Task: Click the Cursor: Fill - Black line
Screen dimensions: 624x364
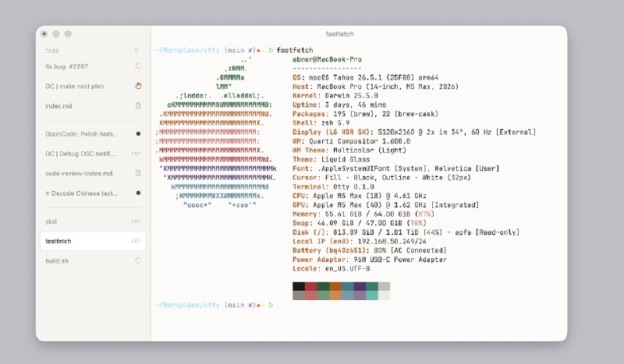Action: click(x=381, y=178)
